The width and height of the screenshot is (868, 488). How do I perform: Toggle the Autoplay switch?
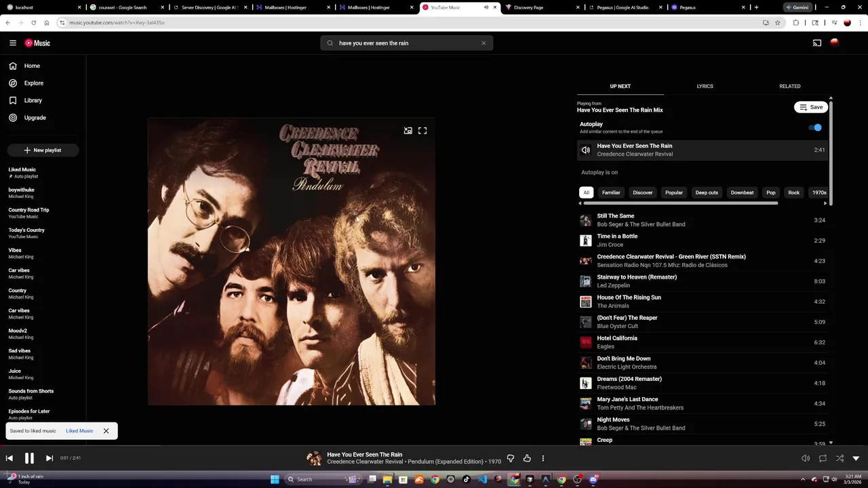(x=815, y=127)
